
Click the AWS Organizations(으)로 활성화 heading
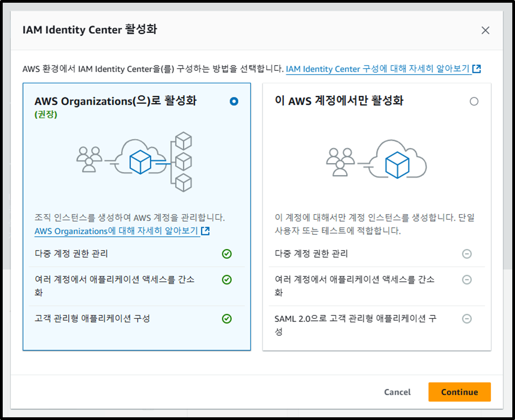[x=116, y=101]
